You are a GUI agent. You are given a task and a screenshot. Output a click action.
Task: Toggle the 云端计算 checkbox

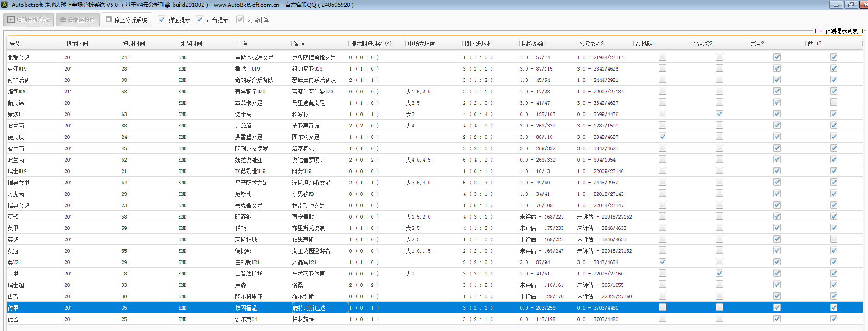[x=240, y=20]
